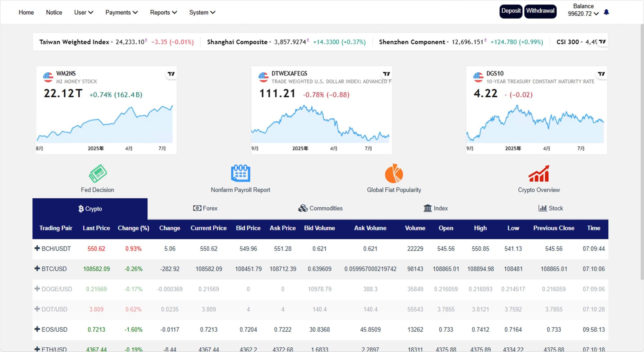Open the User dropdown menu
Viewport: 644px width, 352px height.
point(84,12)
